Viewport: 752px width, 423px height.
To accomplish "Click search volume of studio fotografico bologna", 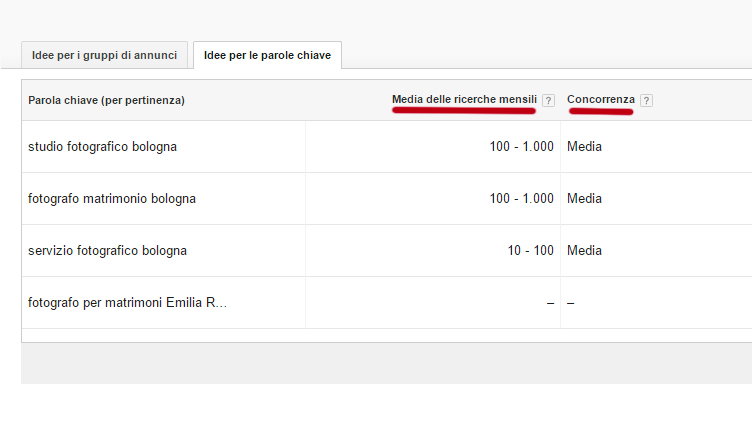I will click(x=521, y=147).
